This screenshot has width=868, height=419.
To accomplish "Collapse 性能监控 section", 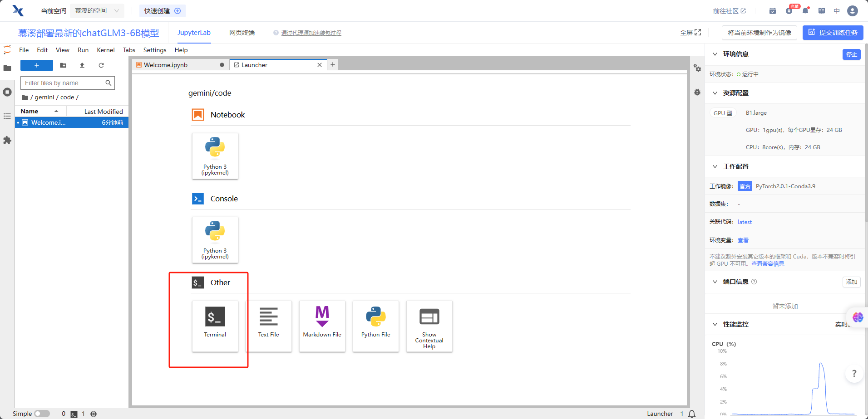I will tap(715, 324).
